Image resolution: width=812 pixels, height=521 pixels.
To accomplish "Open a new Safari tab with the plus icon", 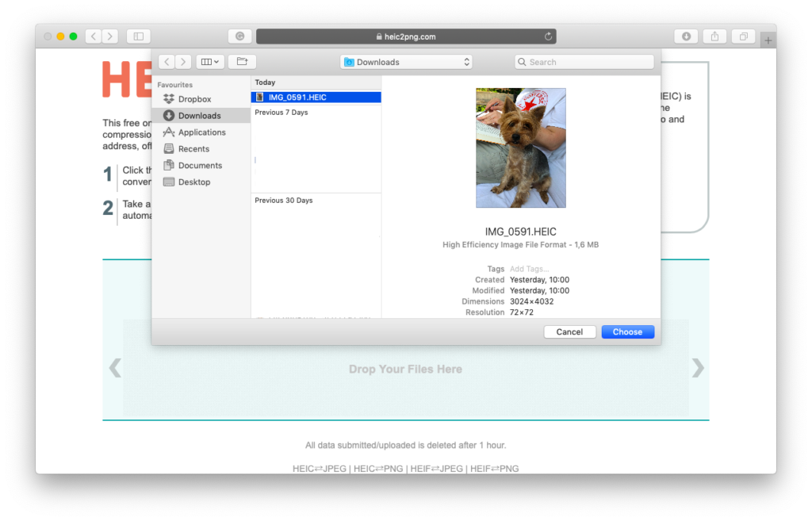I will pyautogui.click(x=767, y=40).
